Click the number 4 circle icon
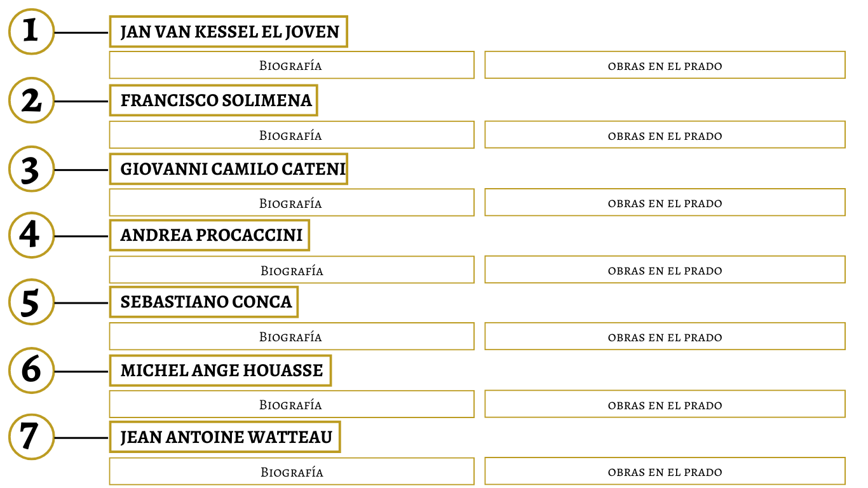This screenshot has width=868, height=488. pos(31,235)
